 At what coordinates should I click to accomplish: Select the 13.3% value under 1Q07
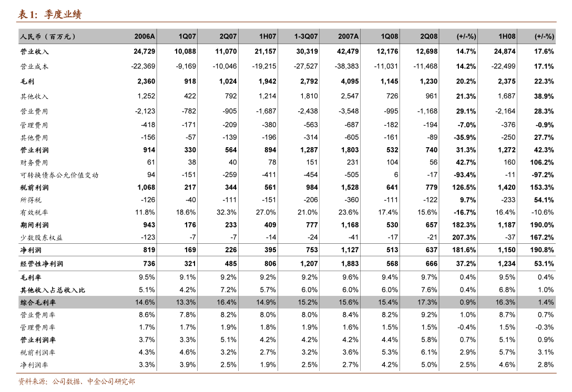186,303
